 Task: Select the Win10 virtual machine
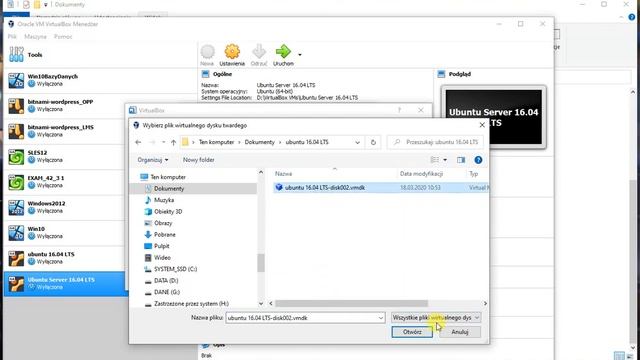[65, 232]
